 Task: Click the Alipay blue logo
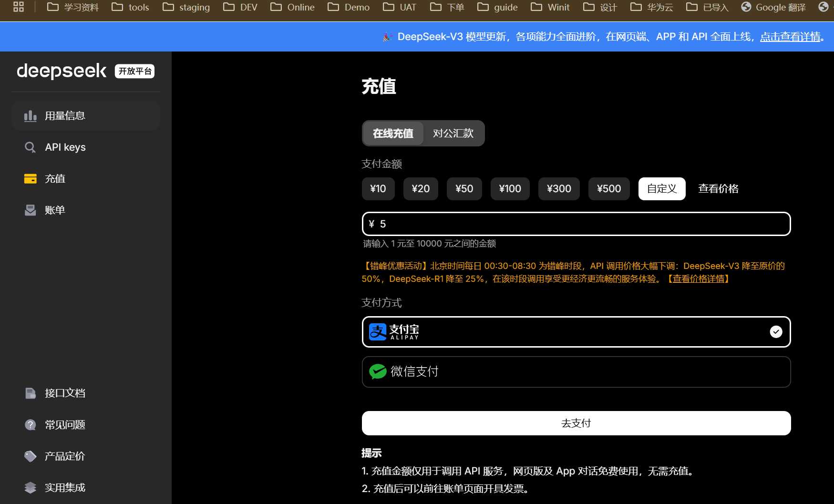coord(378,332)
